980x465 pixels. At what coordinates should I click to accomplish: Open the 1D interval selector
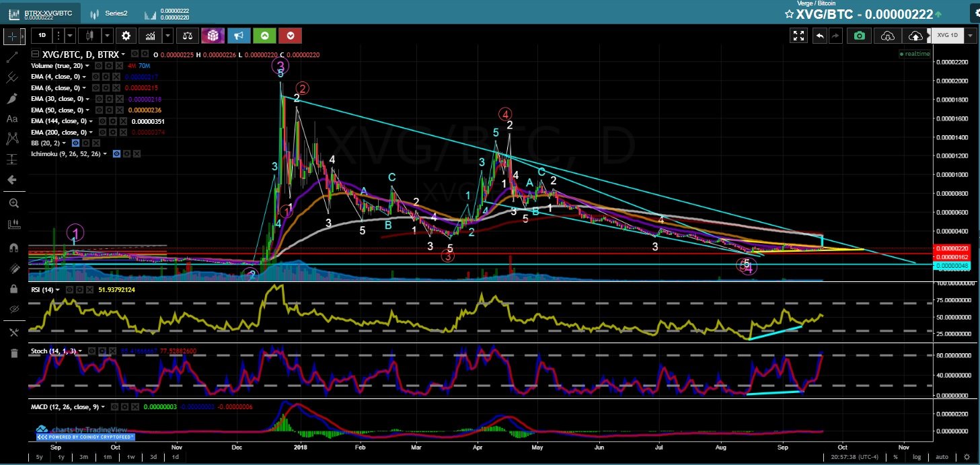pos(42,36)
